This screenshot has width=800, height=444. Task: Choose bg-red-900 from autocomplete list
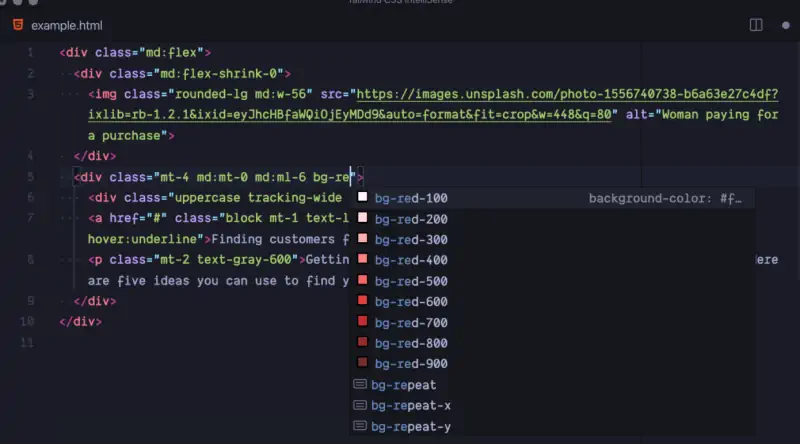[x=552, y=364]
